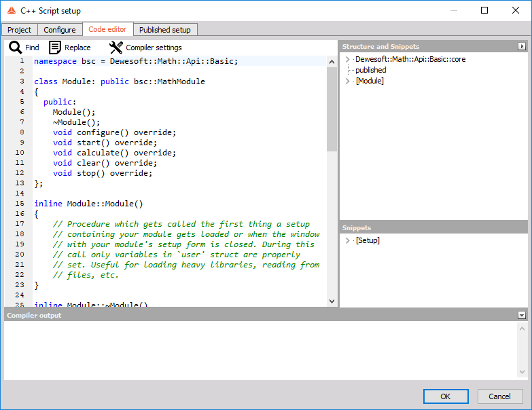Click code editor scroll down arrow
The image size is (532, 410).
332,301
